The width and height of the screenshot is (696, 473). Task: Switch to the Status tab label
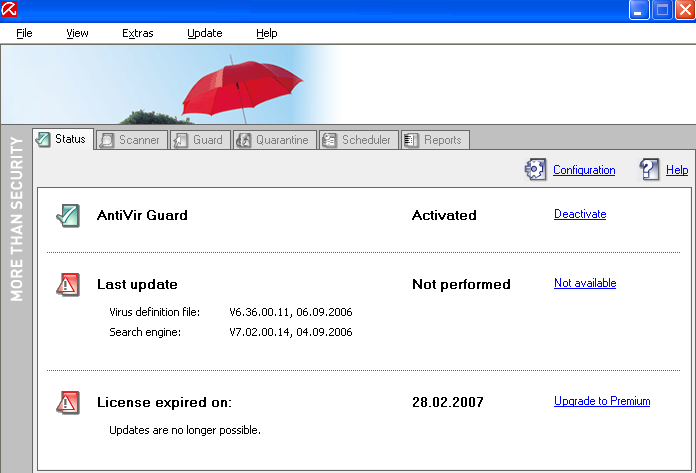[70, 139]
